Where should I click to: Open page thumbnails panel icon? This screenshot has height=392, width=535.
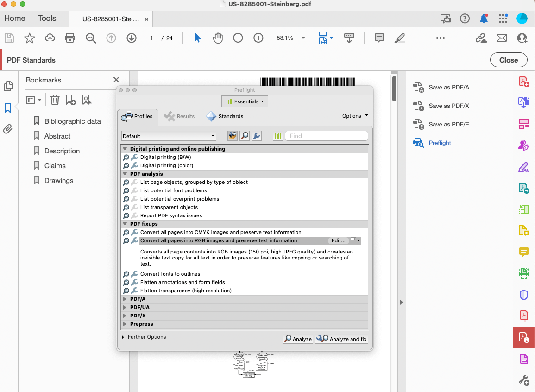[8, 86]
